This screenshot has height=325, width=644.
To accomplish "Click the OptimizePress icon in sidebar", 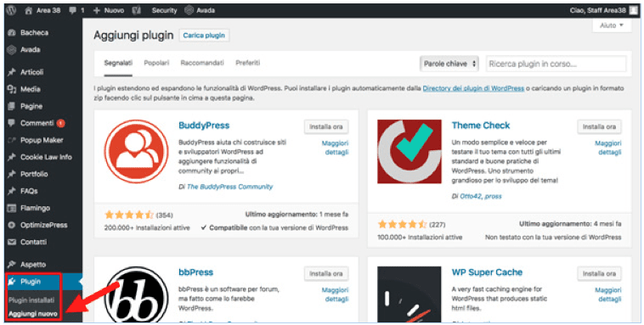I will pos(12,225).
